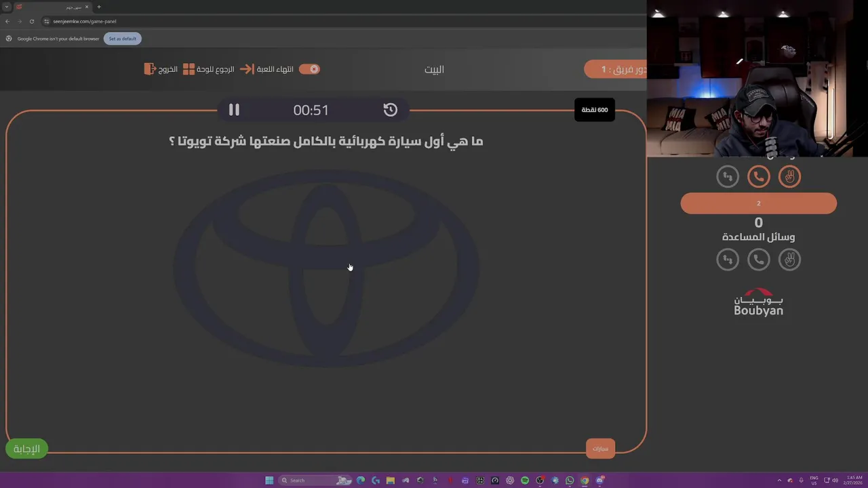Open the volume control in system tray
Screen dimensions: 868x488
click(835, 481)
